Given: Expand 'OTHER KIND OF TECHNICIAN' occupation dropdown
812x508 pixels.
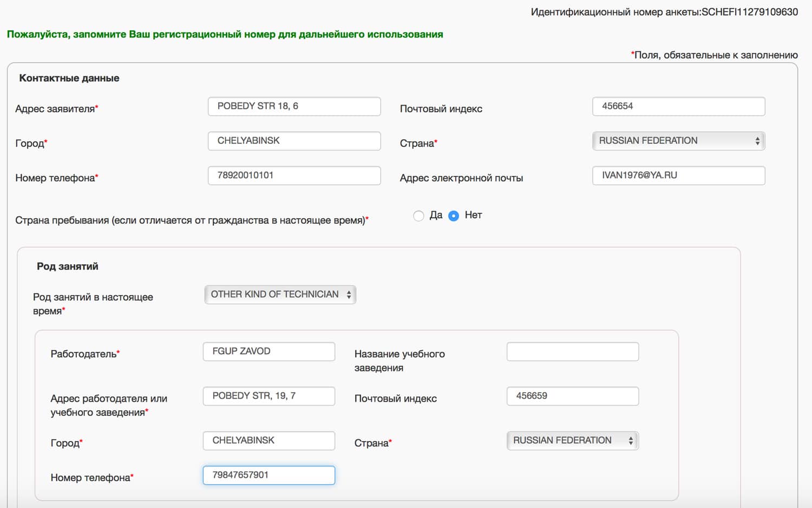Looking at the screenshot, I should coord(280,295).
